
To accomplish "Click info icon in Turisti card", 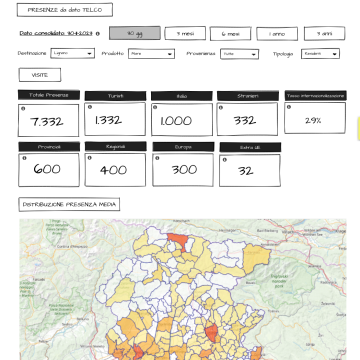I will point(90,107).
